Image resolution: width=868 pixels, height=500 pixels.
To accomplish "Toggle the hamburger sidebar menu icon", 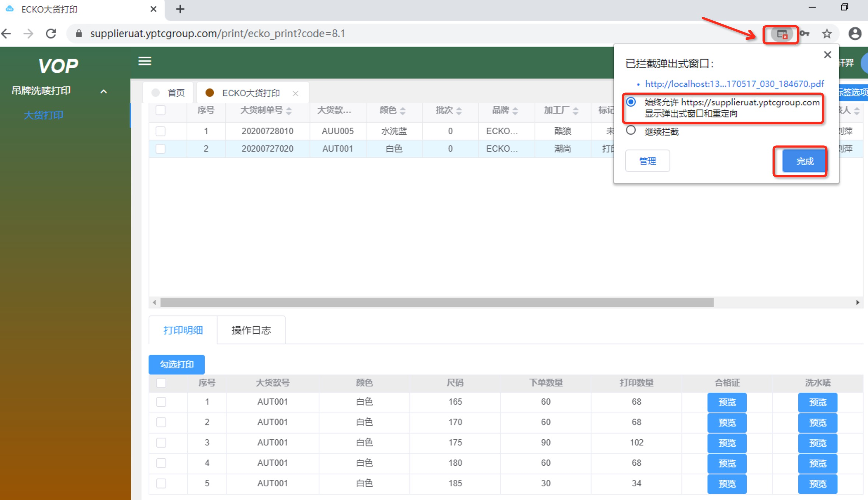I will [x=145, y=61].
